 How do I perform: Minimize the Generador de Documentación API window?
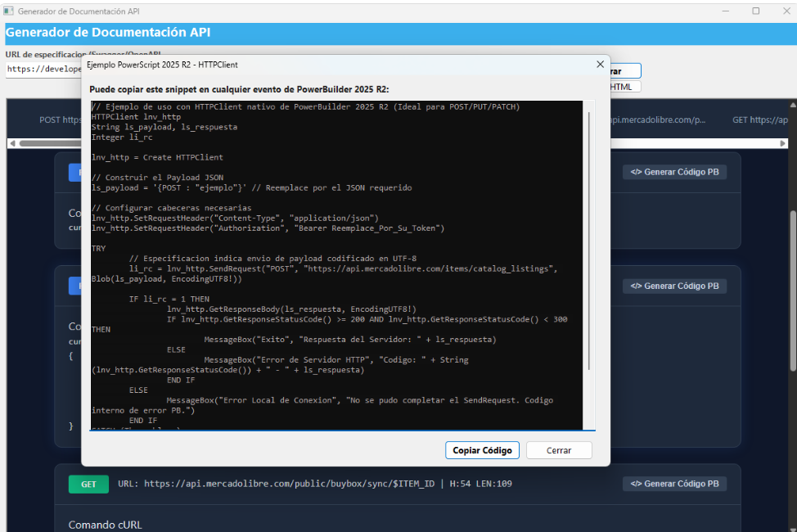726,11
